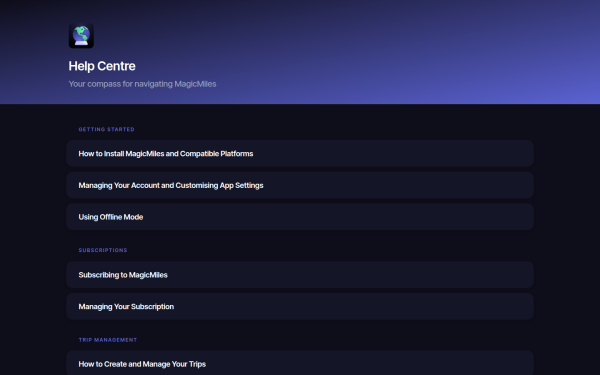This screenshot has height=375, width=600.
Task: Click the 'Your compass for navigating MagicMiles' subtitle
Action: click(142, 84)
